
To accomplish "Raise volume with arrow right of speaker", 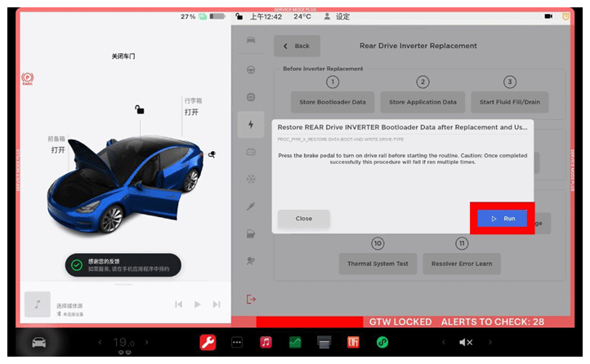I will [x=490, y=342].
